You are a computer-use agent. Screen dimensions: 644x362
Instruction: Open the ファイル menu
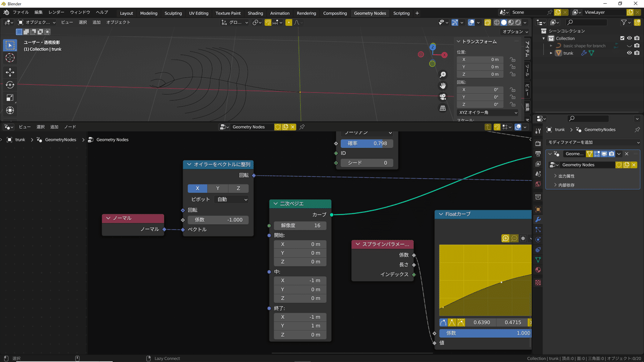[x=20, y=12]
